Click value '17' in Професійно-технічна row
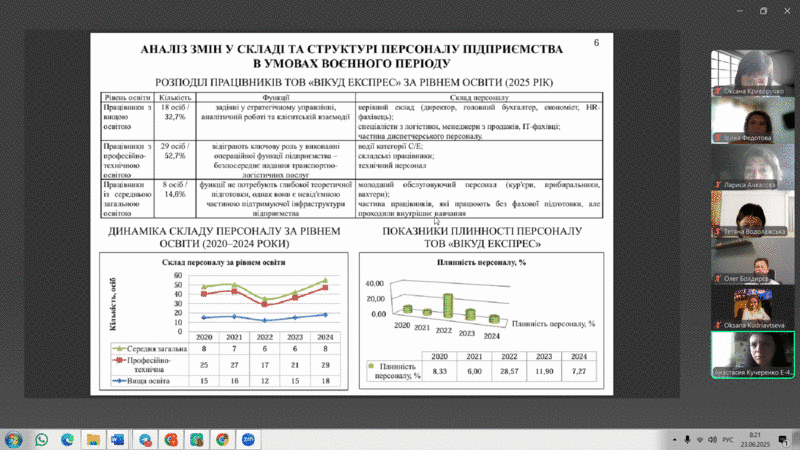Viewport: 800px width, 450px height. pos(265,365)
